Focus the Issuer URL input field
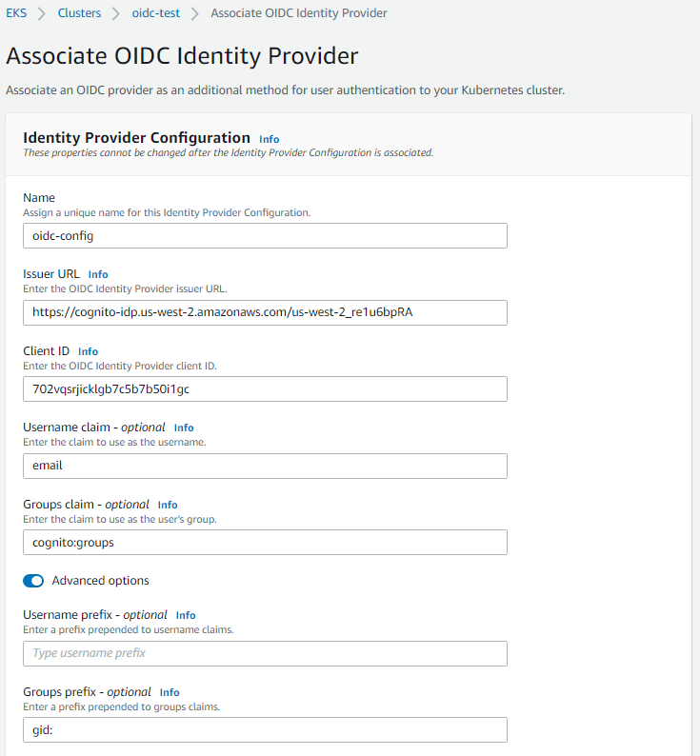Viewport: 700px width, 756px height. tap(265, 313)
